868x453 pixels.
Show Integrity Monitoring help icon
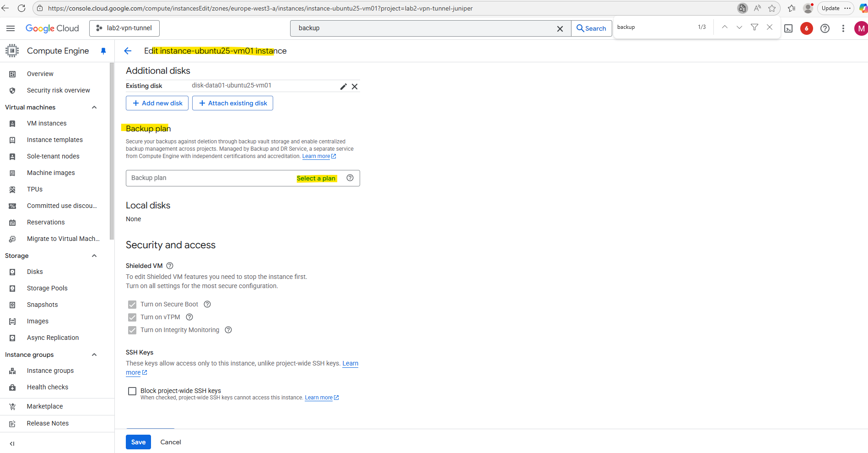228,330
